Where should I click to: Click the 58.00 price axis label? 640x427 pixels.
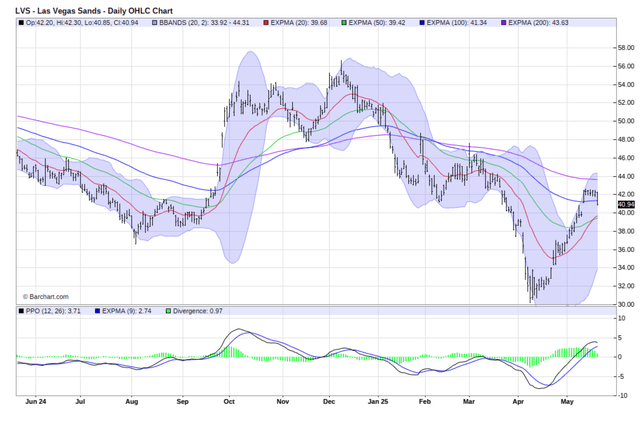pos(626,48)
